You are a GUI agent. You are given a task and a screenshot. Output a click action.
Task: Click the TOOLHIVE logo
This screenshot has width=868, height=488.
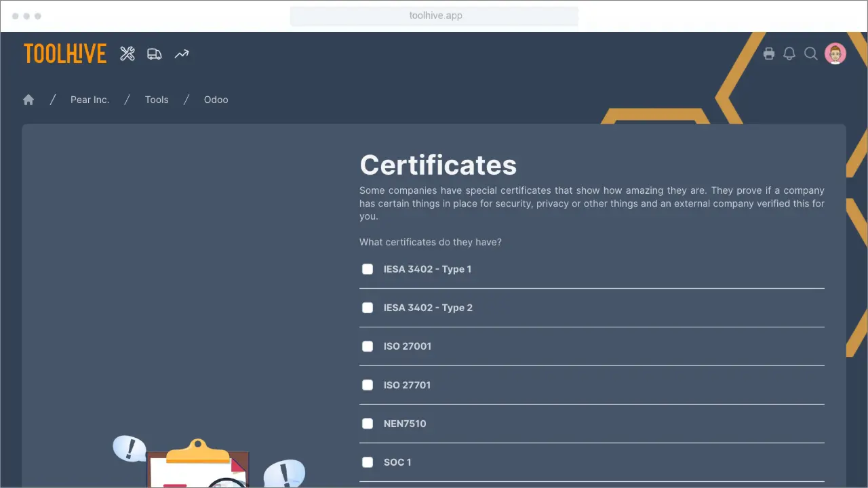pyautogui.click(x=64, y=54)
